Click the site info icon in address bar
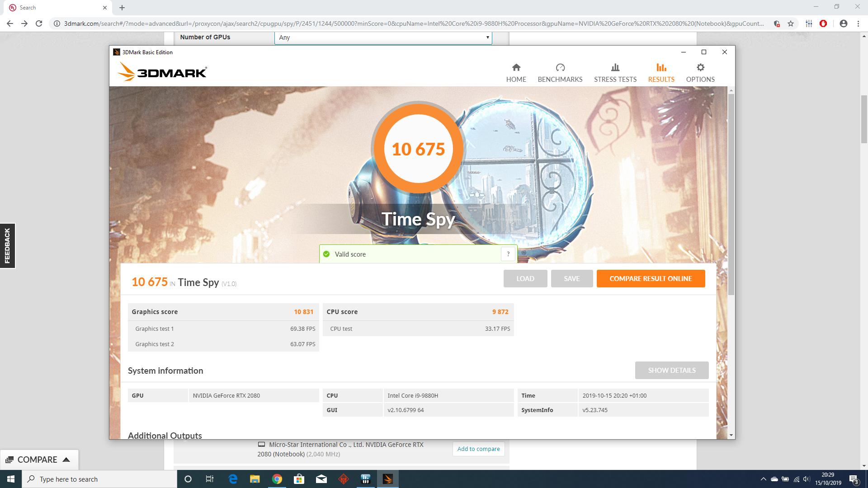 57,23
